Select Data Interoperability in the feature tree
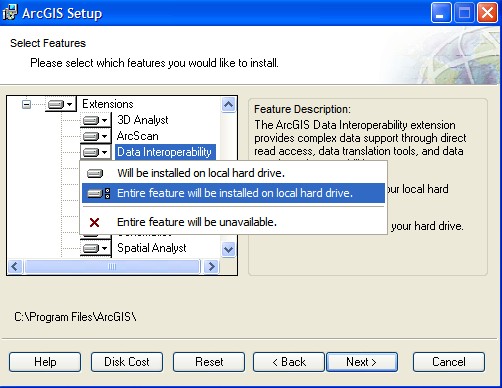502x388 pixels. click(x=165, y=152)
